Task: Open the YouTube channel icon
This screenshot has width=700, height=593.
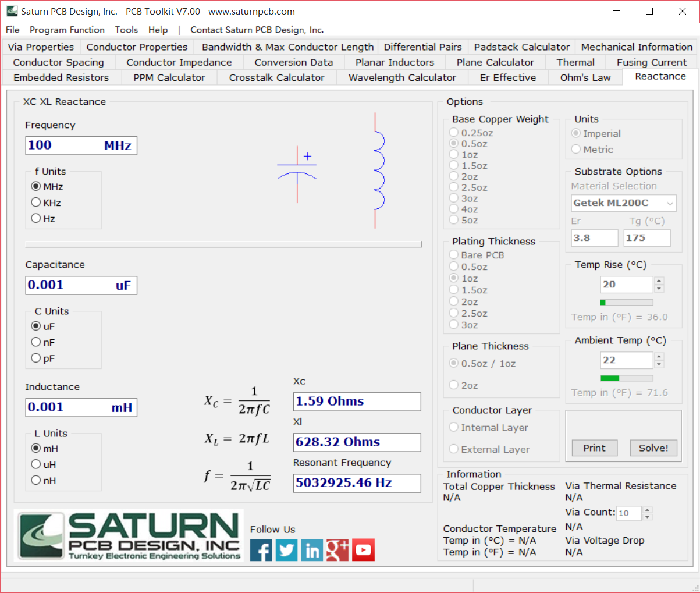Action: tap(363, 549)
